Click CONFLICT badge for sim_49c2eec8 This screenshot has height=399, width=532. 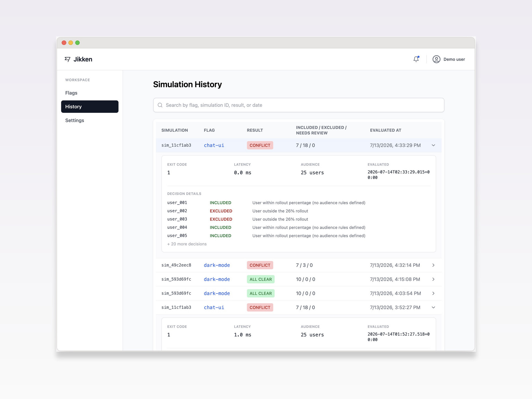(260, 265)
